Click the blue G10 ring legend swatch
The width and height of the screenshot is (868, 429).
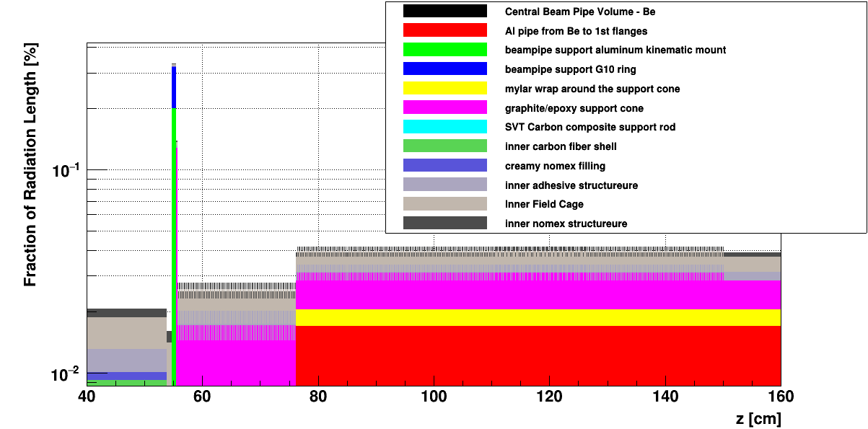point(445,69)
